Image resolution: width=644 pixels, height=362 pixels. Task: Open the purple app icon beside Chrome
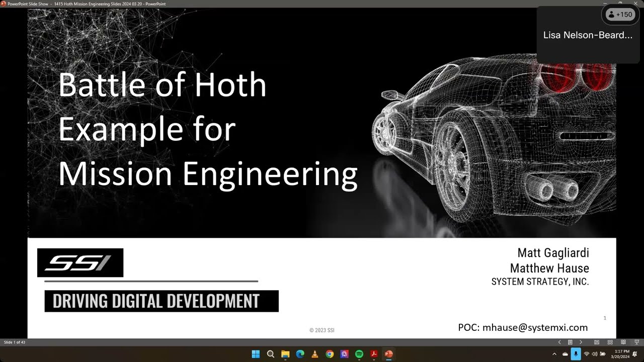(x=344, y=354)
